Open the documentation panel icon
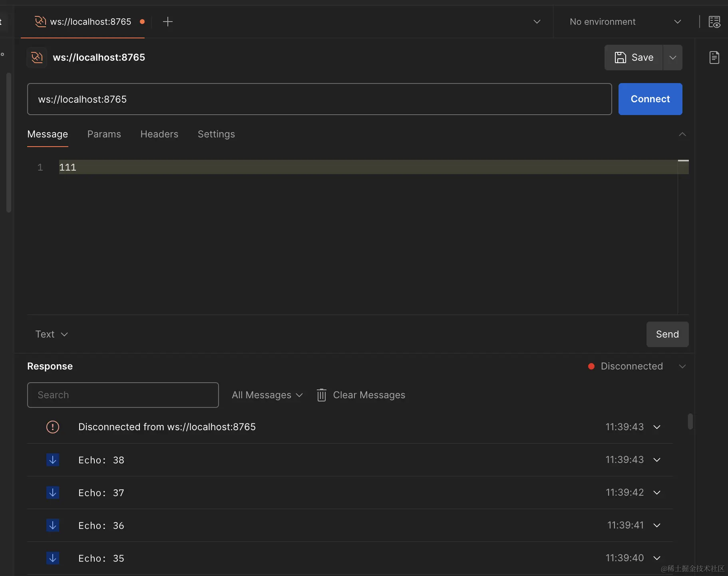Image resolution: width=728 pixels, height=576 pixels. pos(714,58)
